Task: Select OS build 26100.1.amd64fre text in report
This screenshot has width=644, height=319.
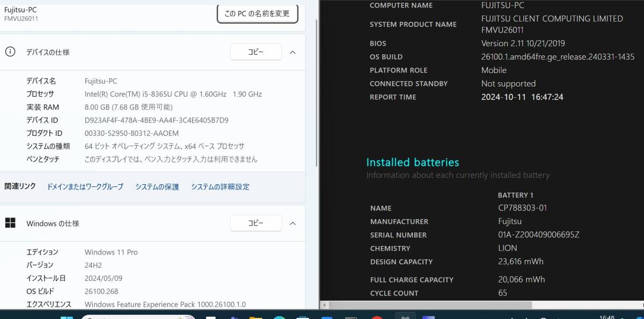Action: pos(558,57)
